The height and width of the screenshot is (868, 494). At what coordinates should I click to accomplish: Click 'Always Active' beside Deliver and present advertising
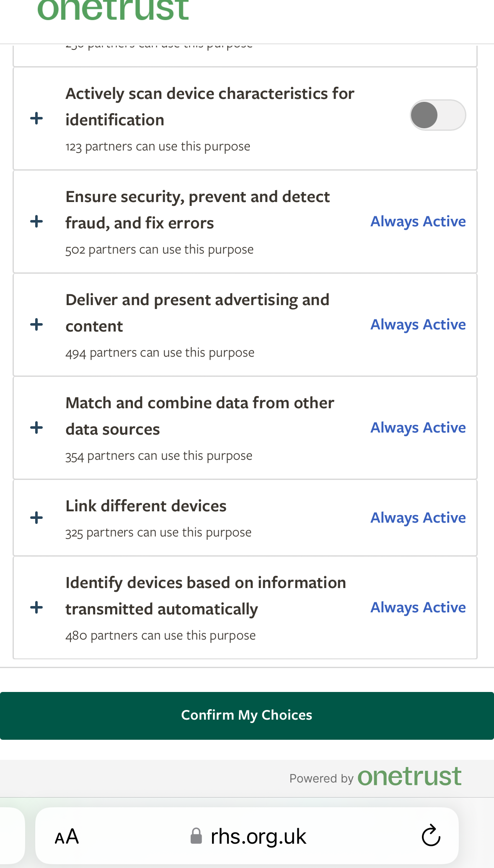[x=418, y=324]
